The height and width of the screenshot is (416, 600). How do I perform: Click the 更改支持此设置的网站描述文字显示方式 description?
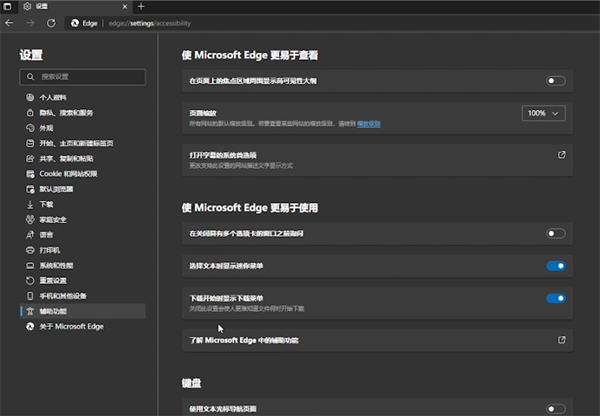click(241, 165)
